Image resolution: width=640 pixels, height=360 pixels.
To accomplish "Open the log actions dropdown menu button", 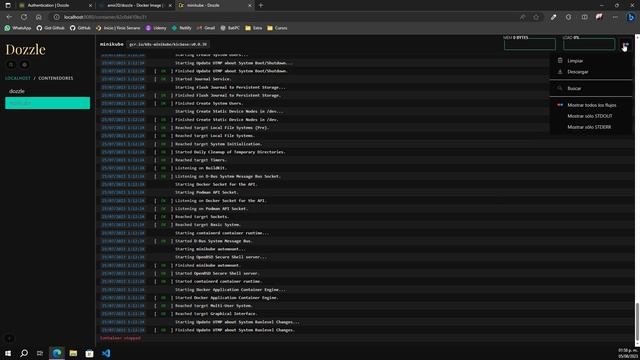I will (625, 44).
